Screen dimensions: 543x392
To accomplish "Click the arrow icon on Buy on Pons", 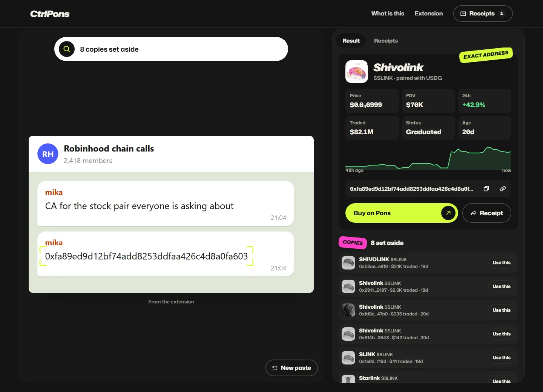I will 448,213.
